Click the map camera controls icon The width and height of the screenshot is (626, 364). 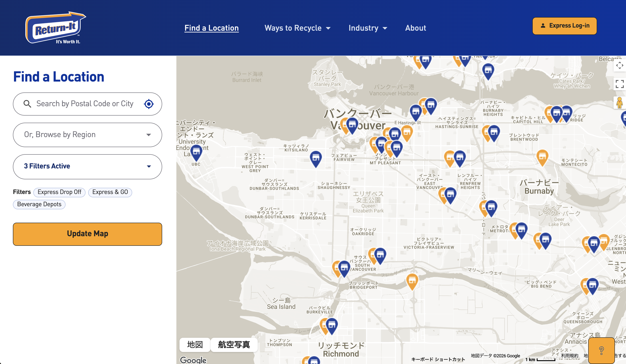[x=620, y=66]
